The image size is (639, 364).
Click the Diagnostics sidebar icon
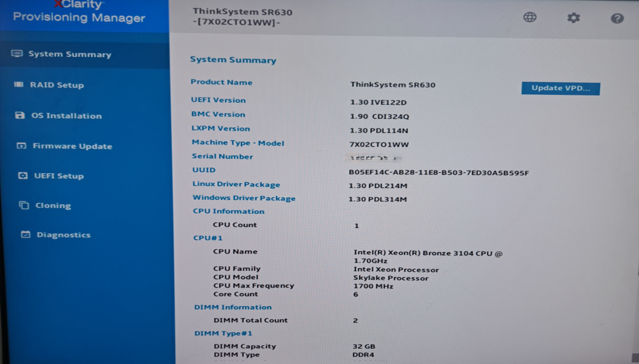[x=25, y=235]
